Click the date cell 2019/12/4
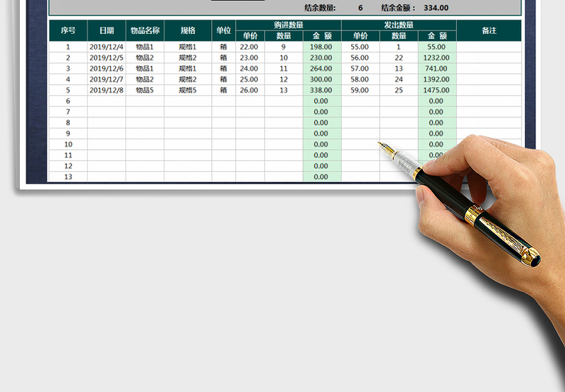Screen dimensions: 565x392 point(107,47)
